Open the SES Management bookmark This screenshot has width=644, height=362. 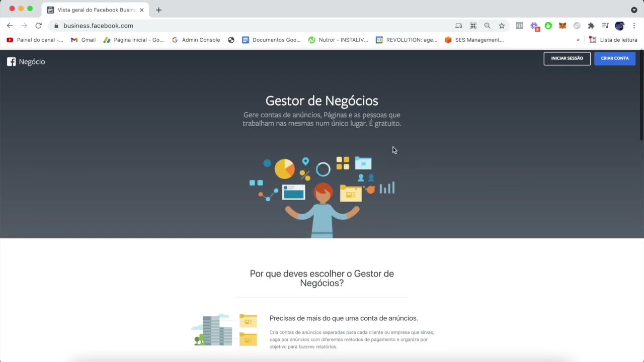[474, 40]
